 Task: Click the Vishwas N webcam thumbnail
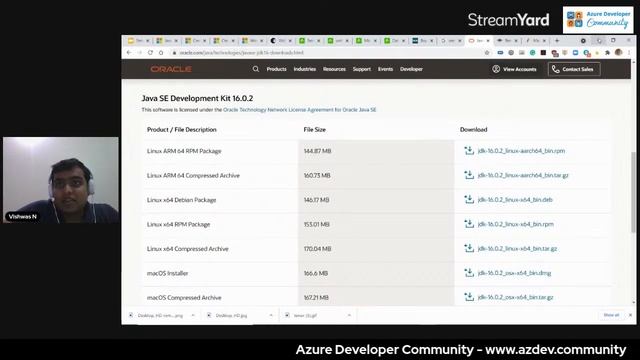coord(61,180)
